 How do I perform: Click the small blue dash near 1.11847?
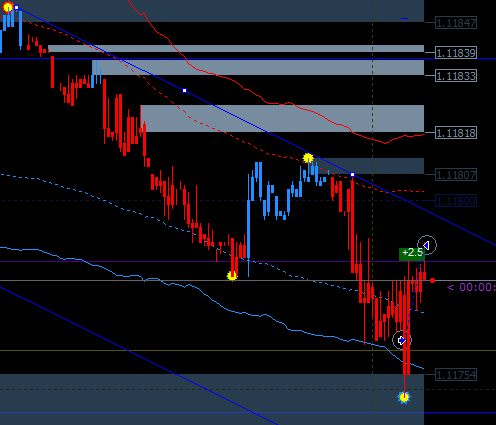tap(404, 19)
